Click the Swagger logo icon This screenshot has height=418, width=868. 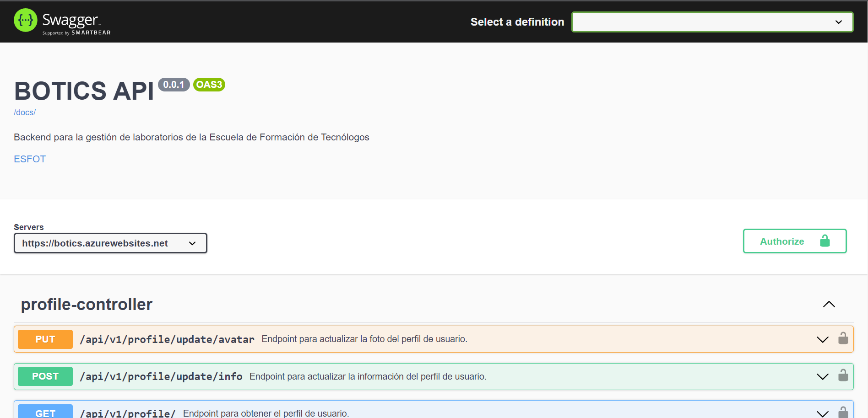point(26,20)
